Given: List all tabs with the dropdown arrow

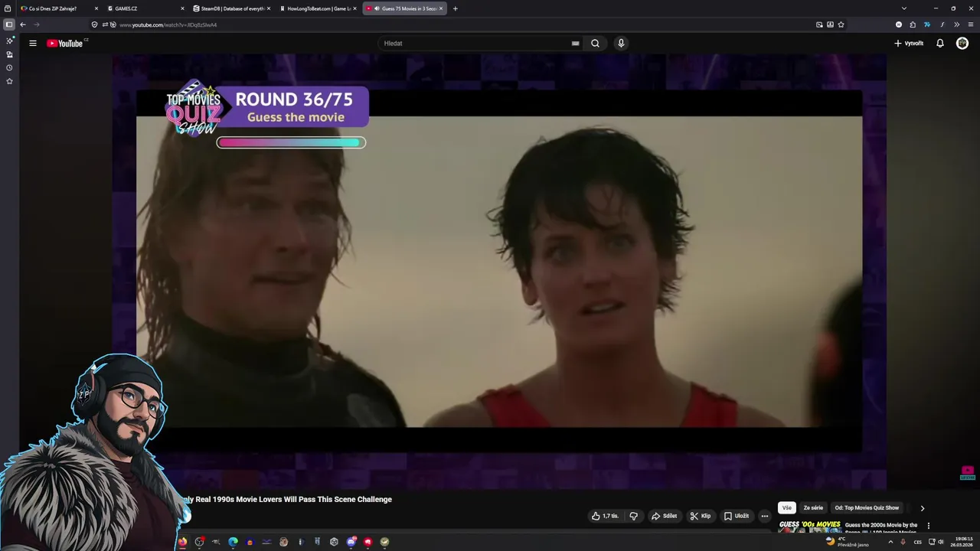Looking at the screenshot, I should click(904, 8).
